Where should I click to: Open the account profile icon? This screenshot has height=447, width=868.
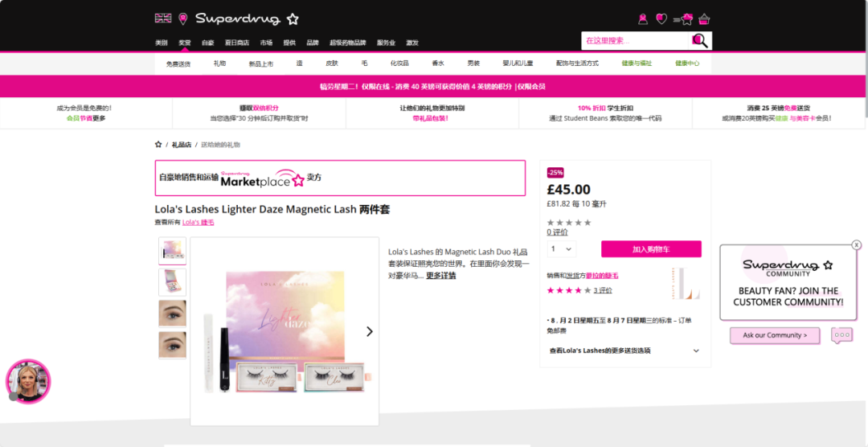643,19
